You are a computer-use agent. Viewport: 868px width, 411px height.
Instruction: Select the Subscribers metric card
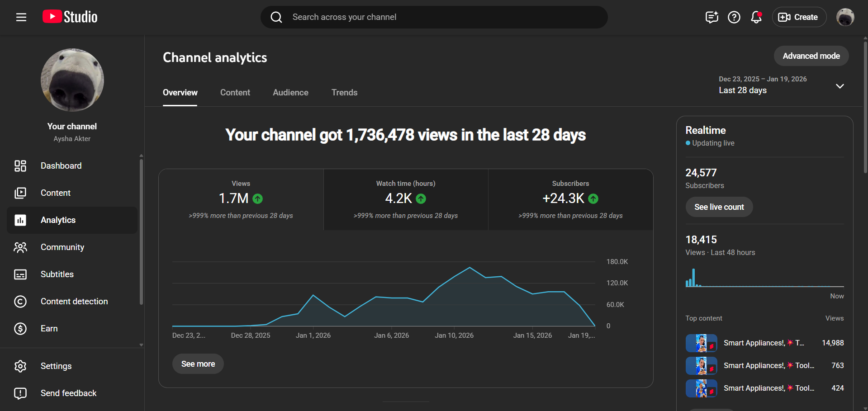570,199
